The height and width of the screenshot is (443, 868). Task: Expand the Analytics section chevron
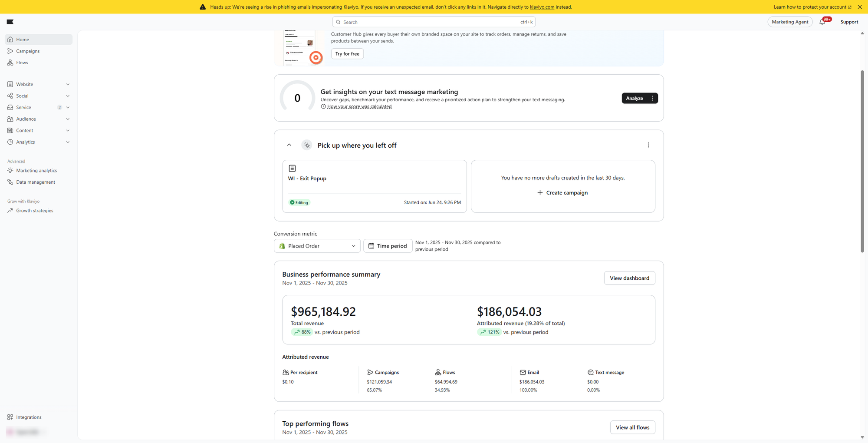(68, 142)
